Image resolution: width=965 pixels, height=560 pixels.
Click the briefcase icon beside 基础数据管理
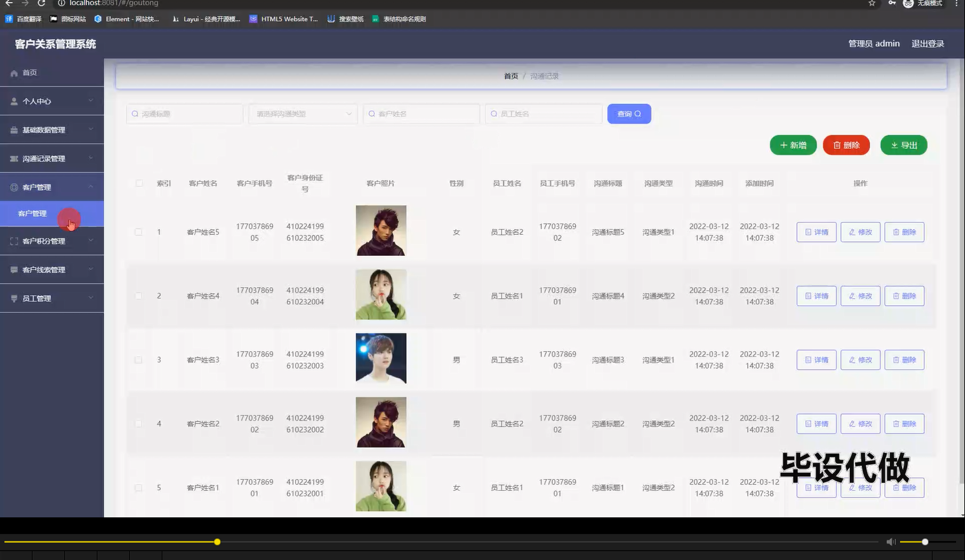pyautogui.click(x=14, y=130)
